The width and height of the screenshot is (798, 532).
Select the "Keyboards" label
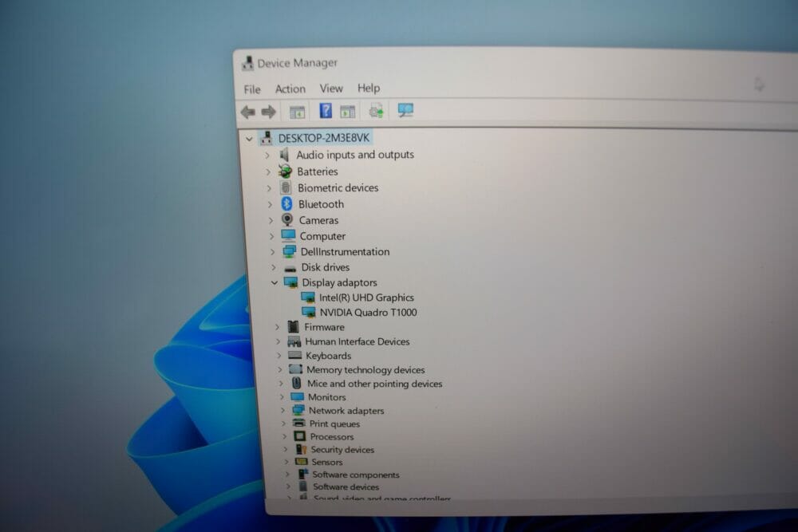coord(328,356)
